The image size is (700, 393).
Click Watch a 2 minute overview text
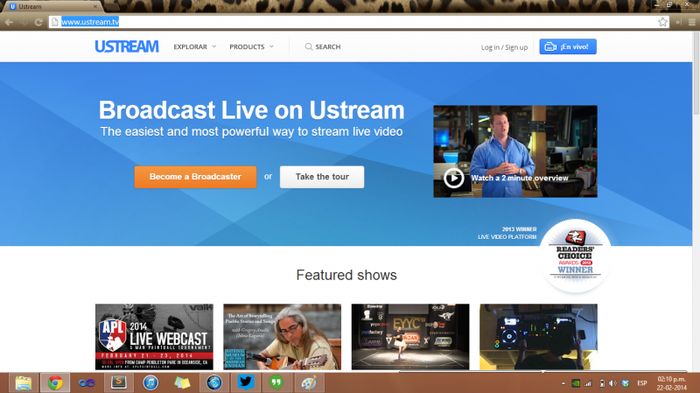tap(520, 178)
